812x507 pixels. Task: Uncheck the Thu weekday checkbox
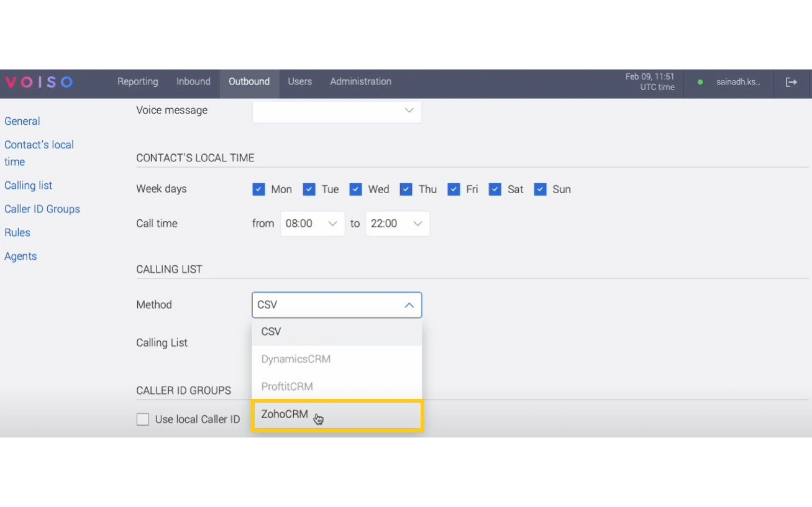coord(406,189)
